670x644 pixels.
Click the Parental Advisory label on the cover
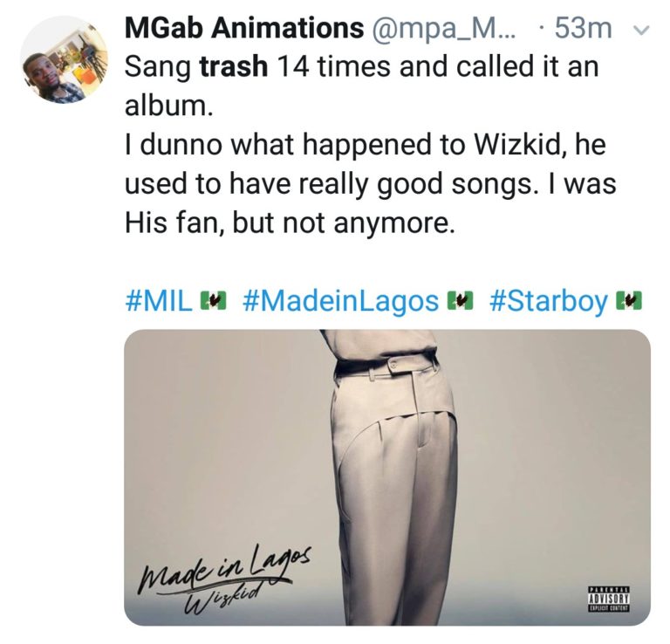click(611, 599)
